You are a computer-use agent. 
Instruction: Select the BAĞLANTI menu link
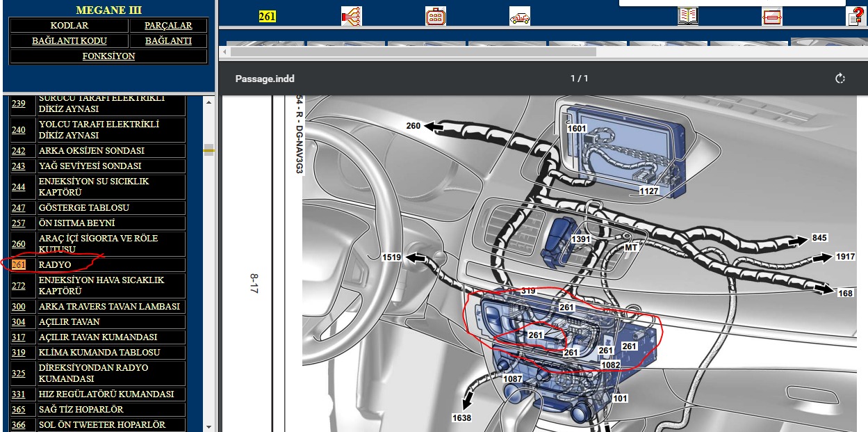[x=168, y=41]
